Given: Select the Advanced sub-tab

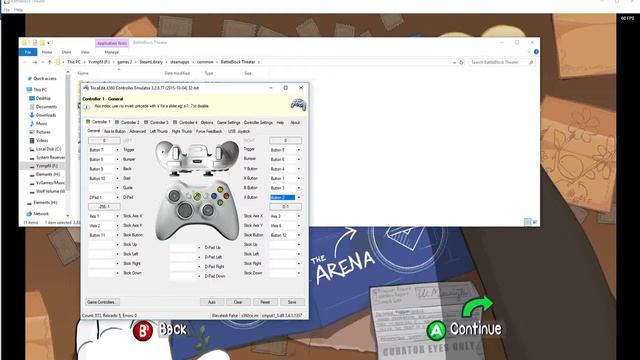Looking at the screenshot, I should click(138, 131).
